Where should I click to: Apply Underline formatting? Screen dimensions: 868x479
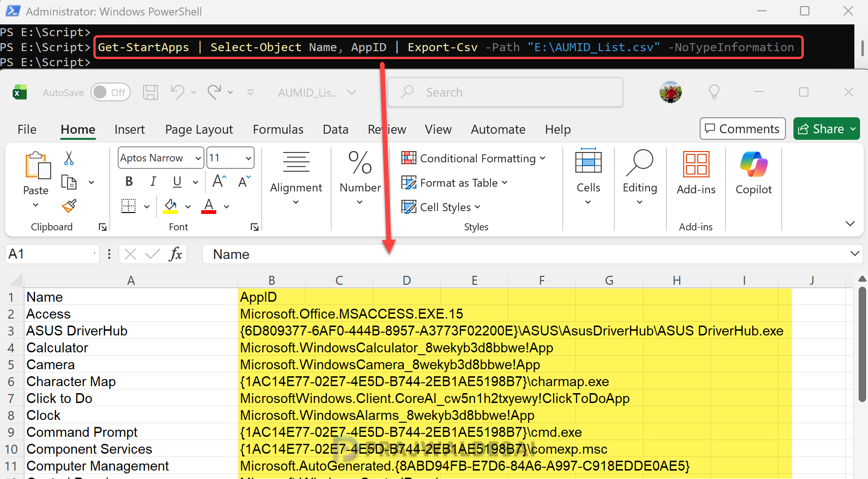click(177, 182)
